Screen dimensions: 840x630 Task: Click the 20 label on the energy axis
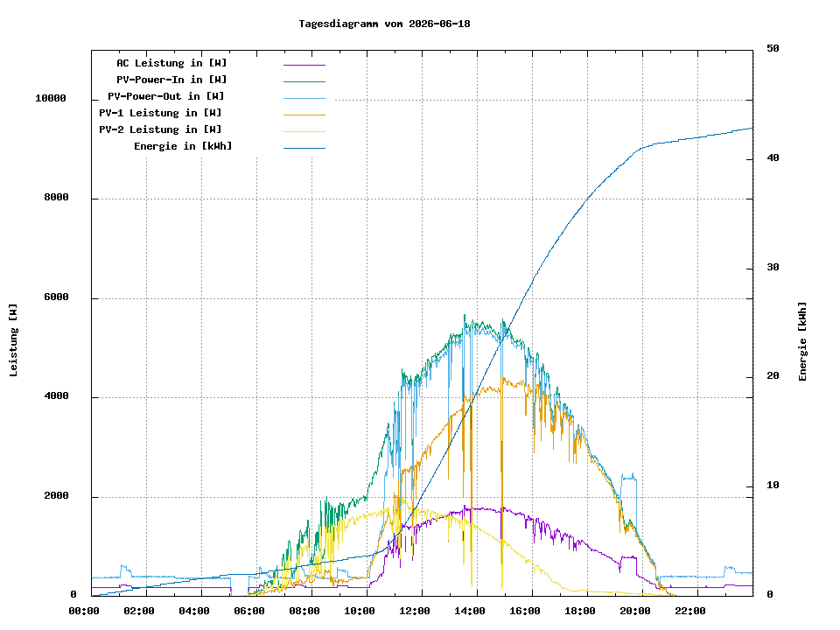click(773, 375)
